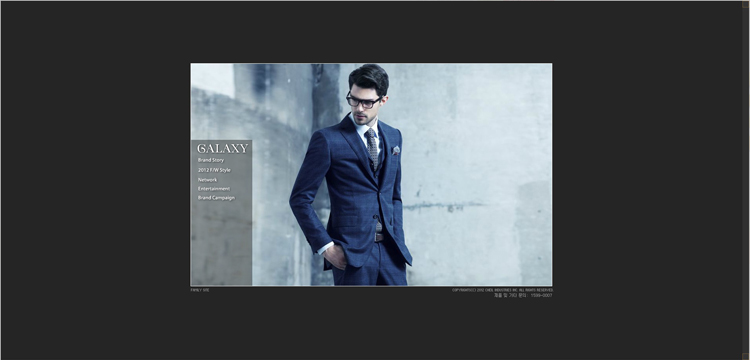Click the hand tucked in the trouser pocket

336,257
